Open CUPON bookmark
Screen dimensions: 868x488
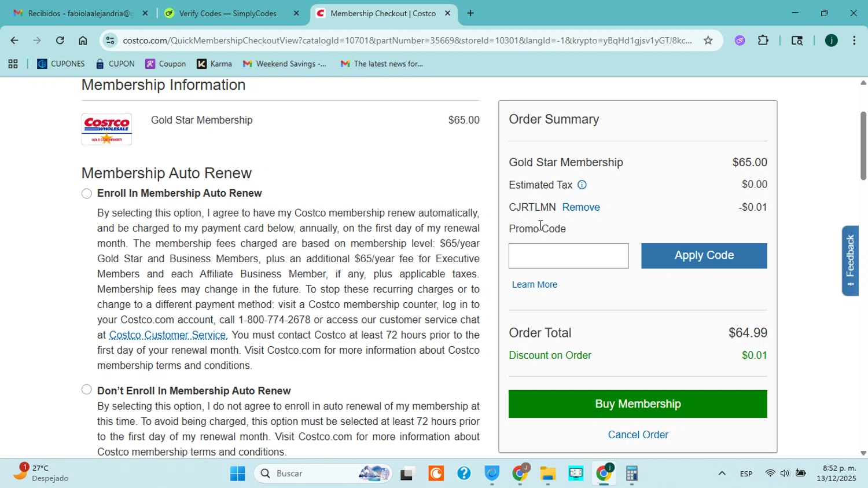[115, 64]
